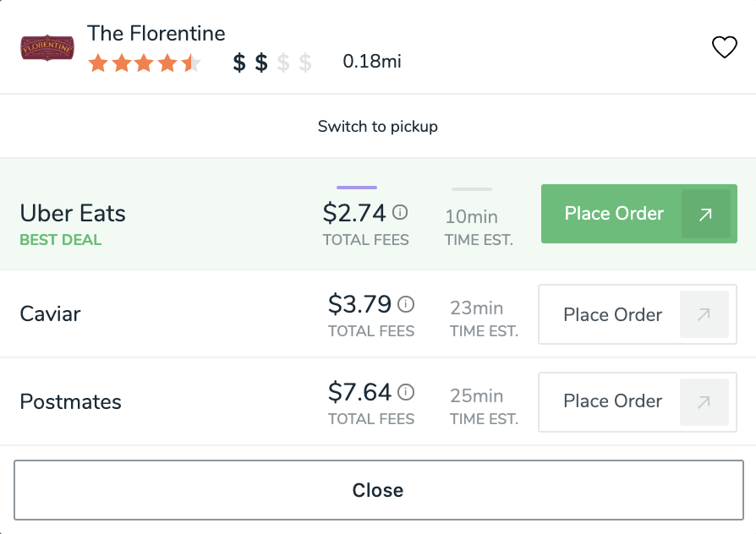Select the Uber Eats Best Deal row
This screenshot has height=534, width=756.
point(378,214)
